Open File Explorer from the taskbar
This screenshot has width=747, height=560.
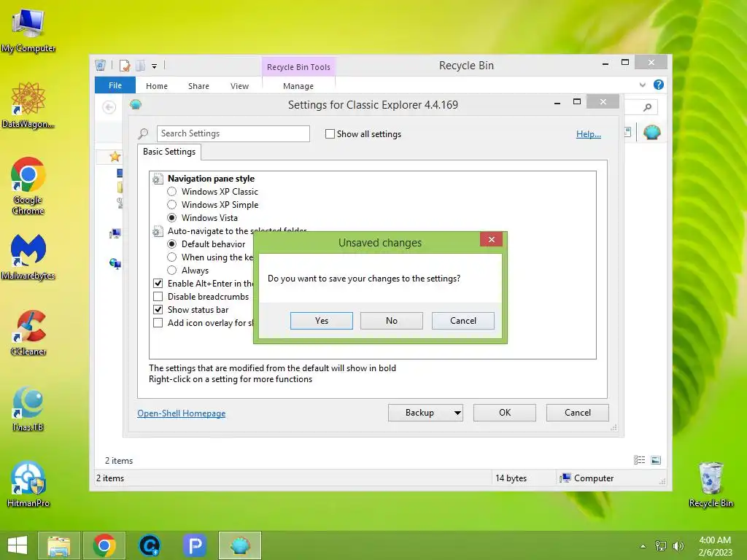(58, 545)
